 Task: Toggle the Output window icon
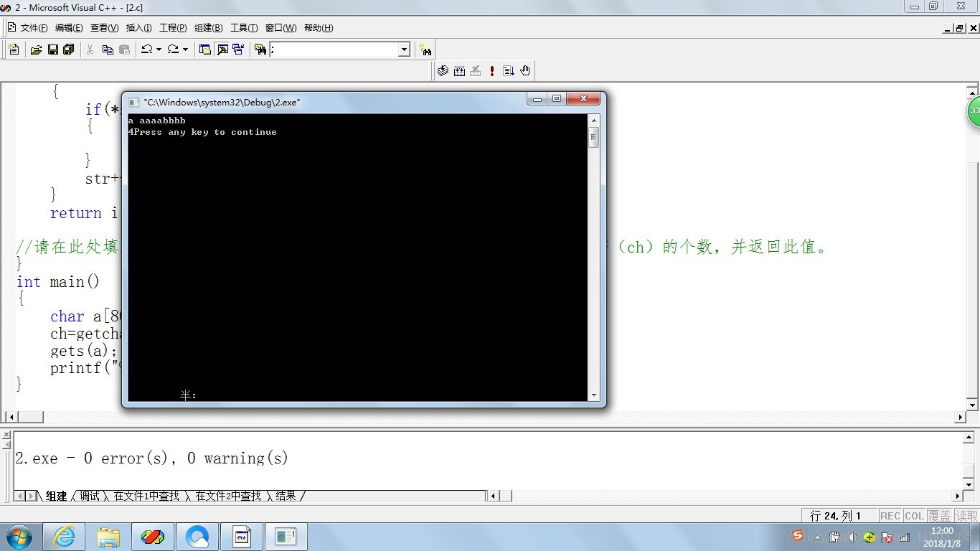click(222, 50)
